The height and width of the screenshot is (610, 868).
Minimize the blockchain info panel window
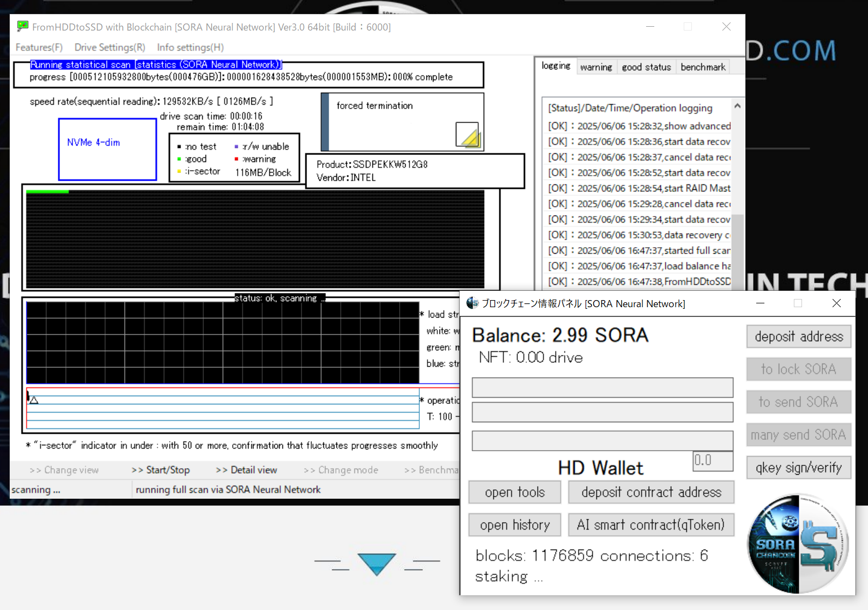click(x=760, y=303)
